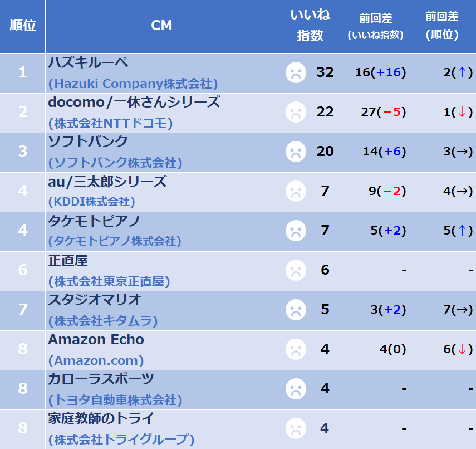Click the 順位 column header
476x449 pixels.
coord(22,26)
